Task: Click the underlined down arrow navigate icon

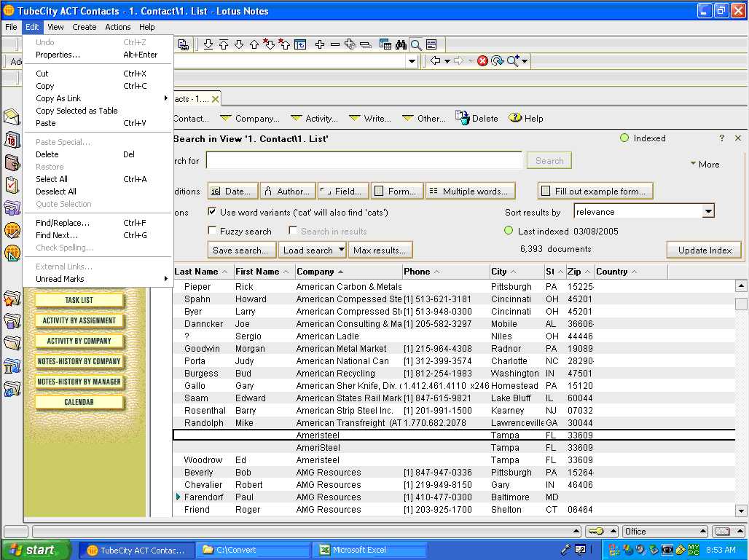Action: click(208, 44)
